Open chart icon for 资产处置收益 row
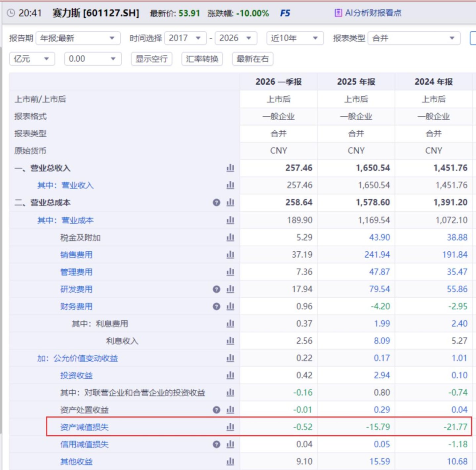This screenshot has width=476, height=470. (230, 410)
